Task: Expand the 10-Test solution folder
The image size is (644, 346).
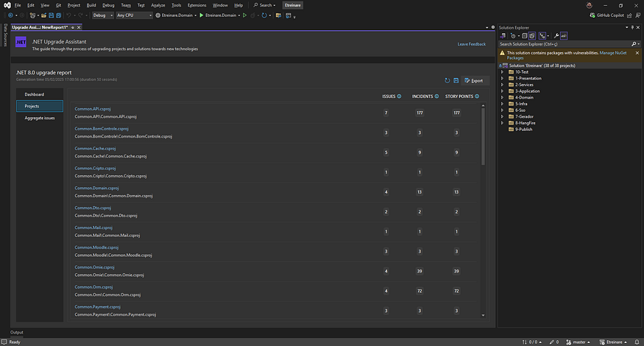Action: 502,72
